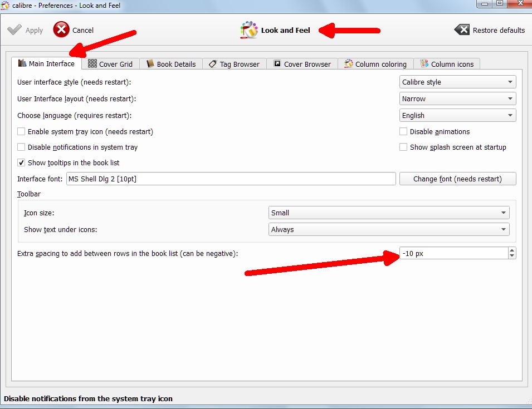Open the Choose language dropdown
This screenshot has width=532, height=409.
point(458,115)
